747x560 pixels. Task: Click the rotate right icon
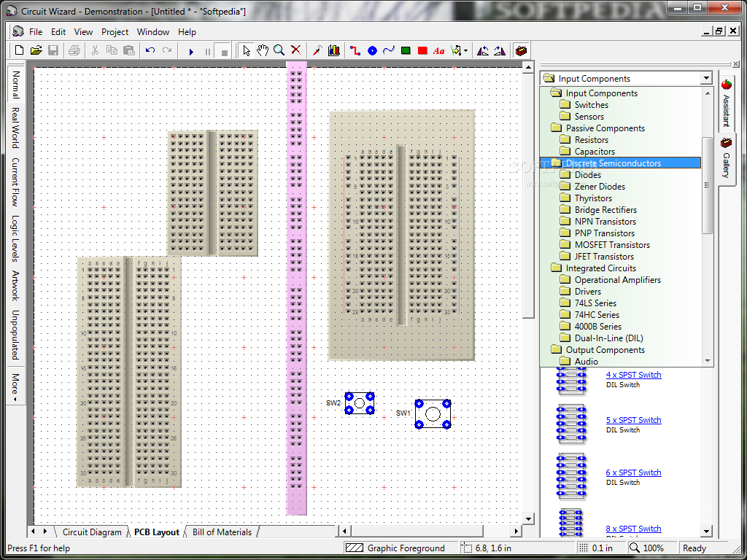[500, 50]
